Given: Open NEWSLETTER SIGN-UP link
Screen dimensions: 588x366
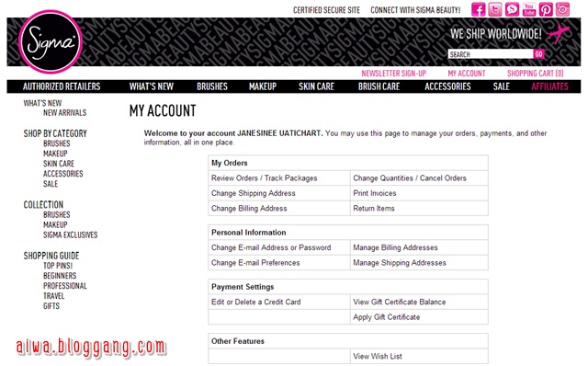Looking at the screenshot, I should click(x=394, y=74).
